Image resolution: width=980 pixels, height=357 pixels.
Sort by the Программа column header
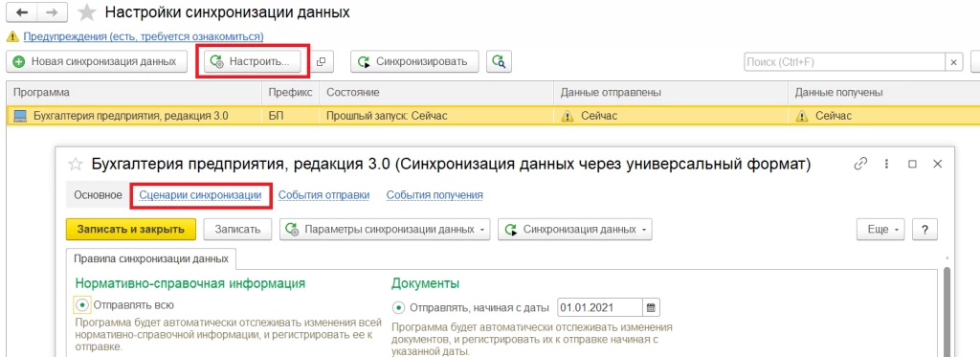tap(134, 93)
